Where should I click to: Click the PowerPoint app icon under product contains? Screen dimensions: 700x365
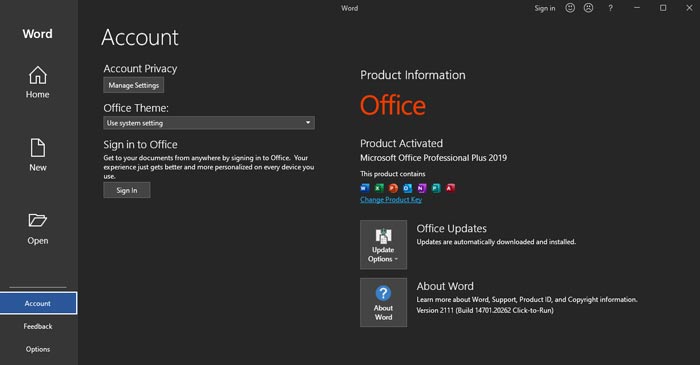(393, 188)
